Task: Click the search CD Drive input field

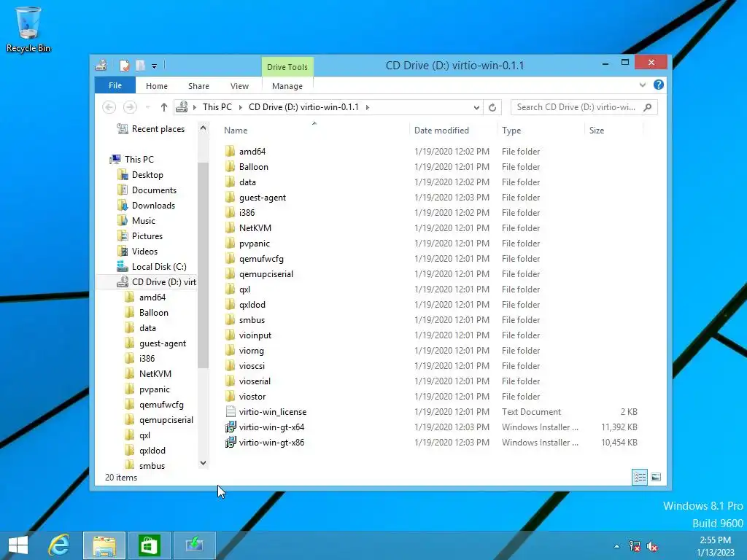Action: click(x=576, y=107)
